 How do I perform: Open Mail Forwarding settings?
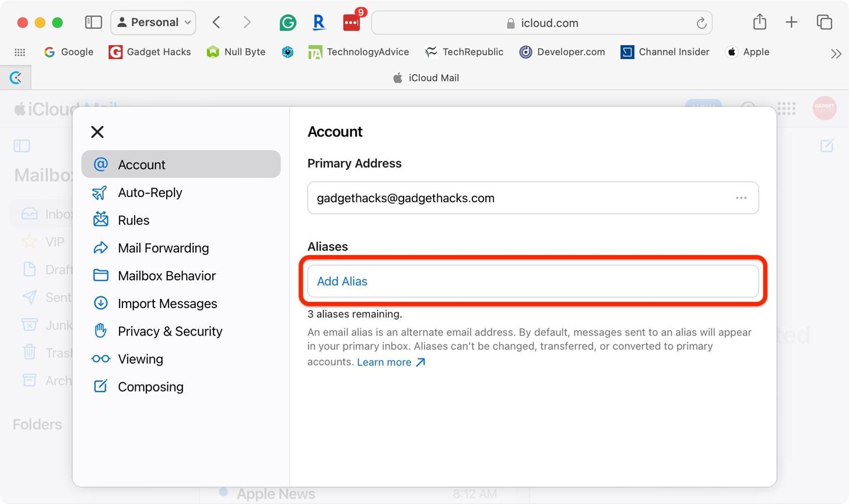(x=163, y=248)
